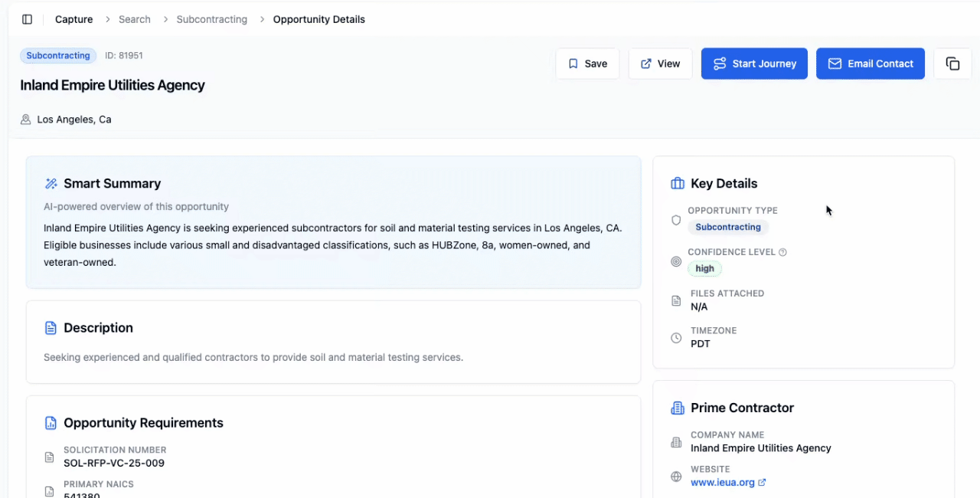Toggle the sidebar collapse icon top left
Screen dimensions: 980x498
click(27, 18)
